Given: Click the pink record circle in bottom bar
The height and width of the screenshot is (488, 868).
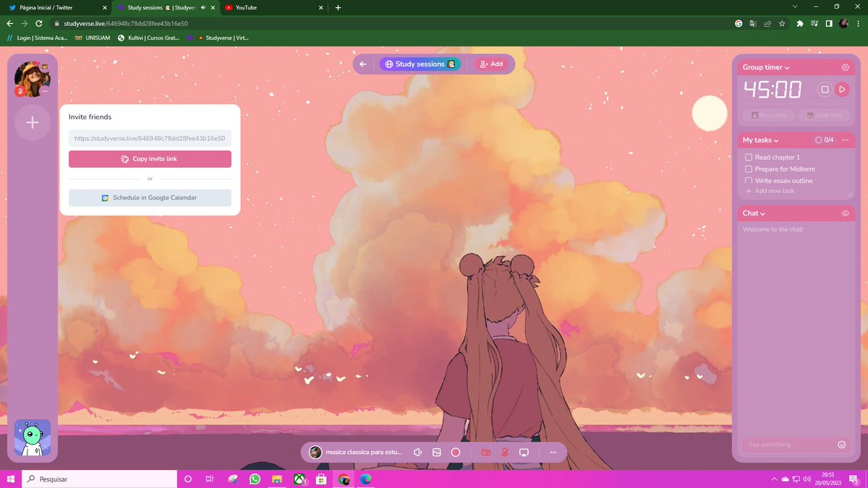Looking at the screenshot, I should click(x=456, y=453).
